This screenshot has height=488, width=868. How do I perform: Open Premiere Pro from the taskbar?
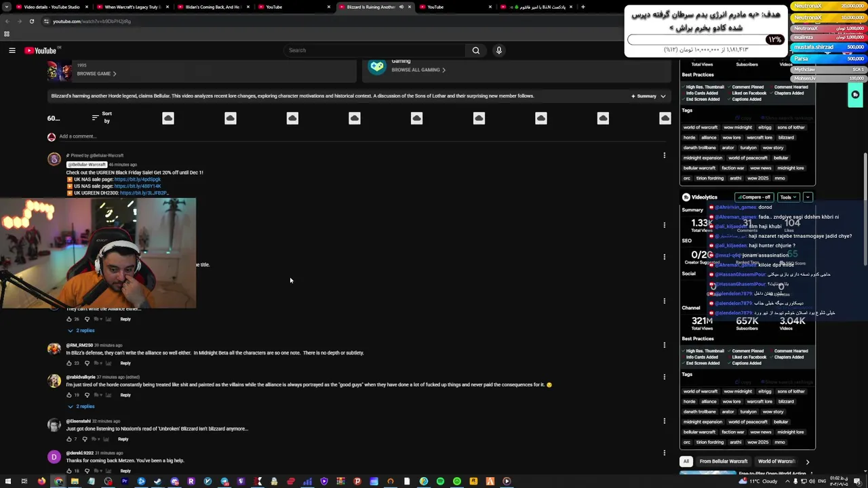pyautogui.click(x=125, y=481)
